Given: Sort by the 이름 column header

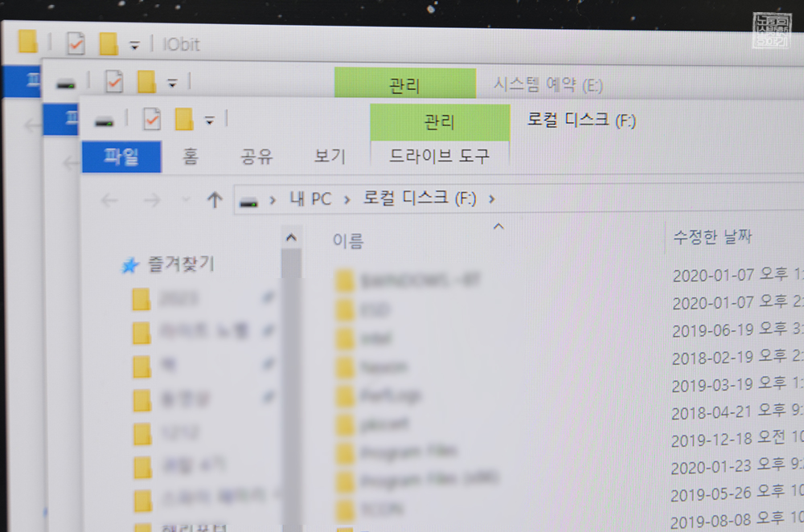Looking at the screenshot, I should pos(348,240).
